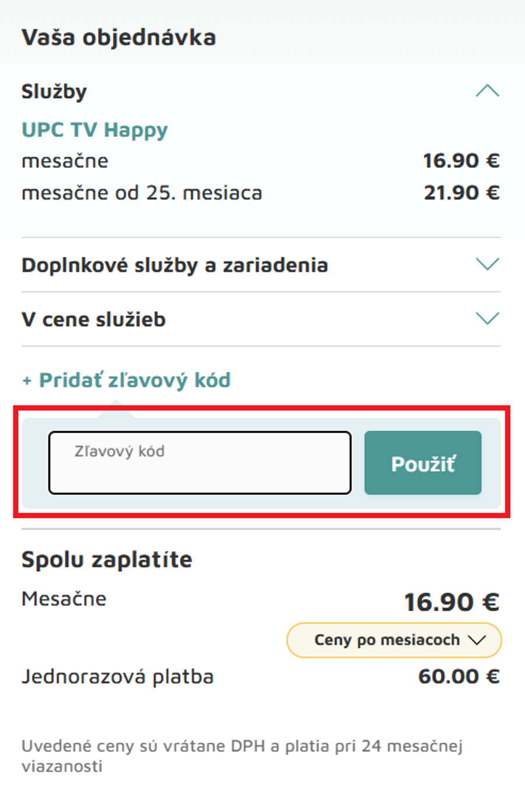525x812 pixels.
Task: Click the upward arrow icon next to Služby
Action: pyautogui.click(x=488, y=90)
